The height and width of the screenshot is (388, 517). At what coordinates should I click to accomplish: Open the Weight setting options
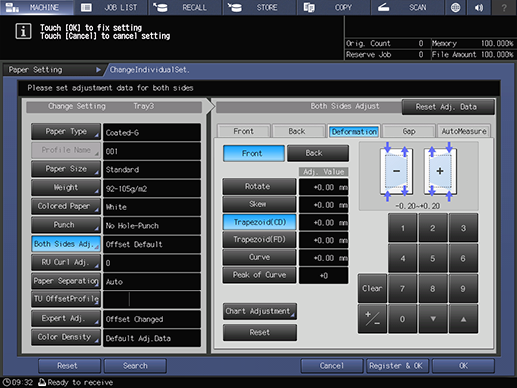pos(66,188)
